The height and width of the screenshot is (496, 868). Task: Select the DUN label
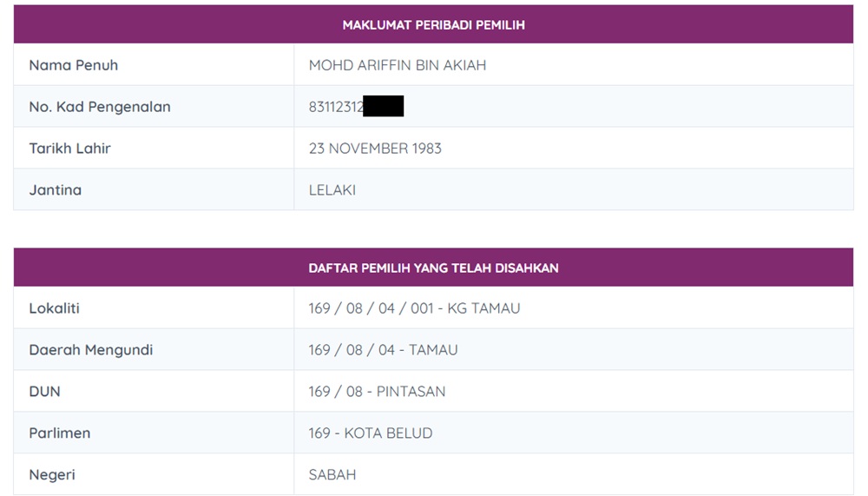point(44,392)
